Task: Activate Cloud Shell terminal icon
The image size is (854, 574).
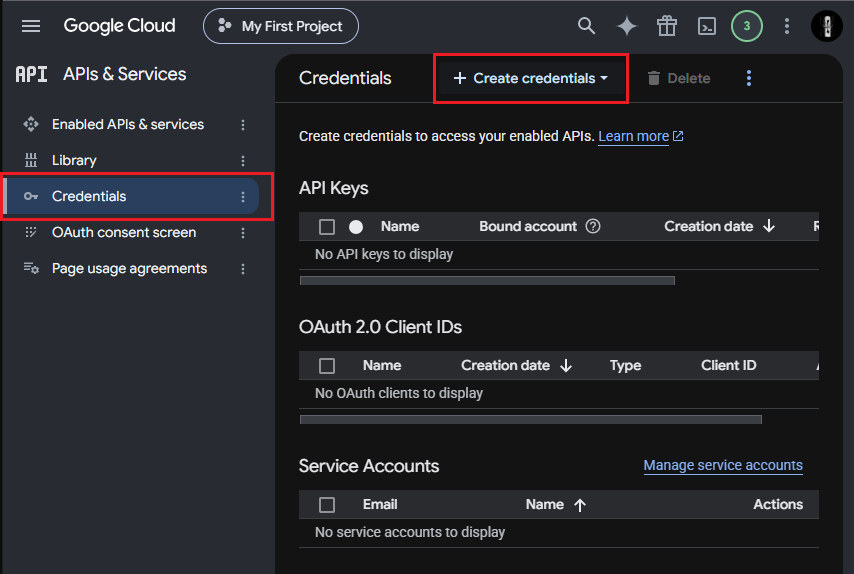Action: pyautogui.click(x=706, y=26)
